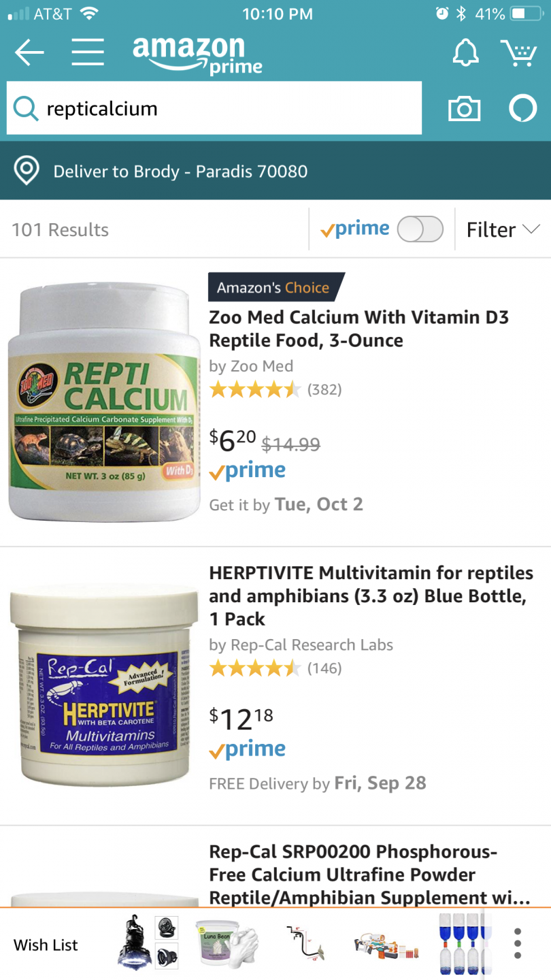Tap the delivery location pin icon
This screenshot has height=980, width=551.
point(27,171)
